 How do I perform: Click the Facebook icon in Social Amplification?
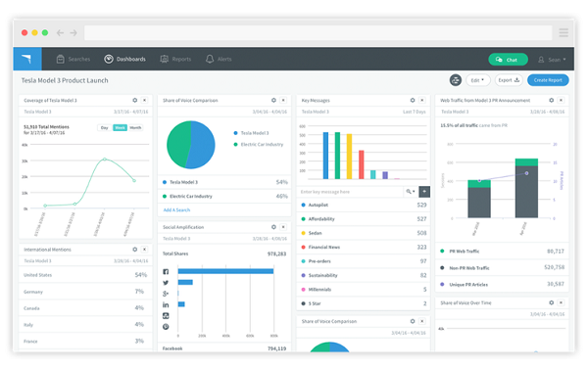pos(166,271)
